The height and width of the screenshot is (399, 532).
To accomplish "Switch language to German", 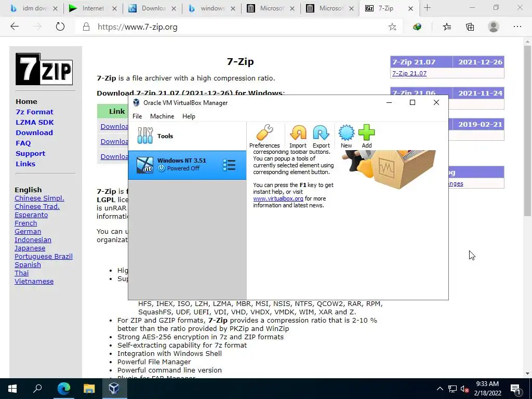I will 28,231.
